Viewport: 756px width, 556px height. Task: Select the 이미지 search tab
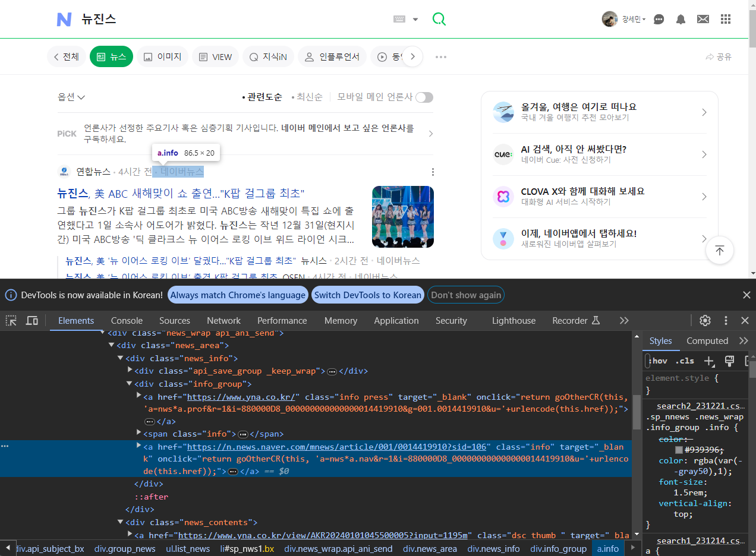click(x=163, y=57)
